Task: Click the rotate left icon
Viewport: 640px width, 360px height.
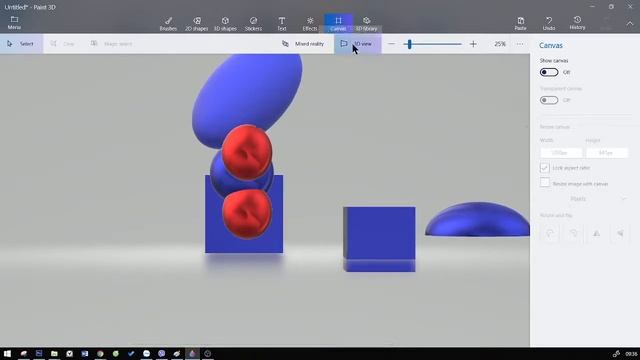Action: tap(550, 233)
